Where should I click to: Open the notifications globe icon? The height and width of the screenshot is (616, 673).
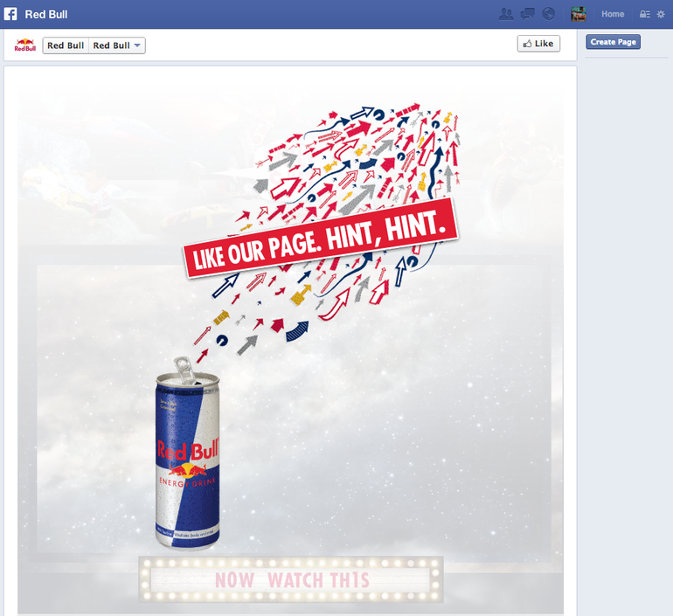(x=548, y=14)
